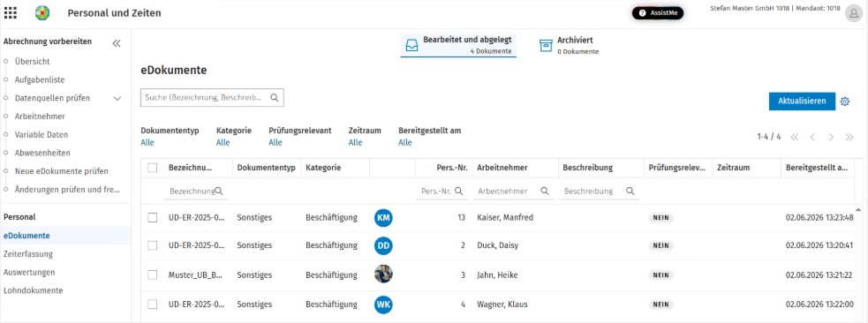Click search icon in Arbeitnehmer column filter
The height and width of the screenshot is (323, 868).
[545, 191]
